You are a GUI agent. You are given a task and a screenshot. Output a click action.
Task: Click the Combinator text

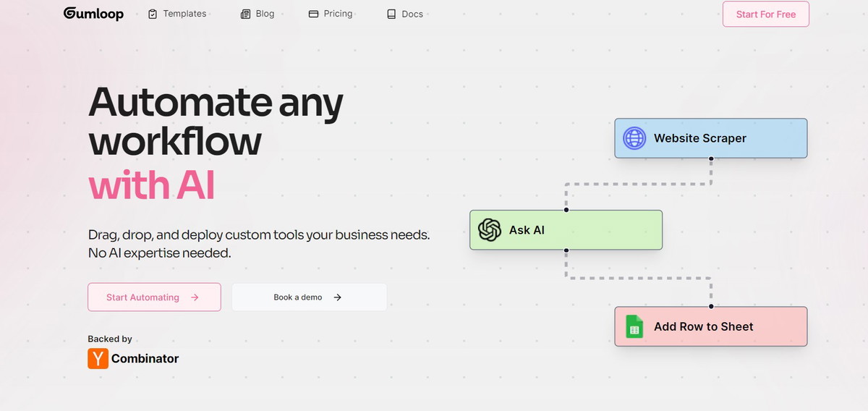(x=145, y=358)
